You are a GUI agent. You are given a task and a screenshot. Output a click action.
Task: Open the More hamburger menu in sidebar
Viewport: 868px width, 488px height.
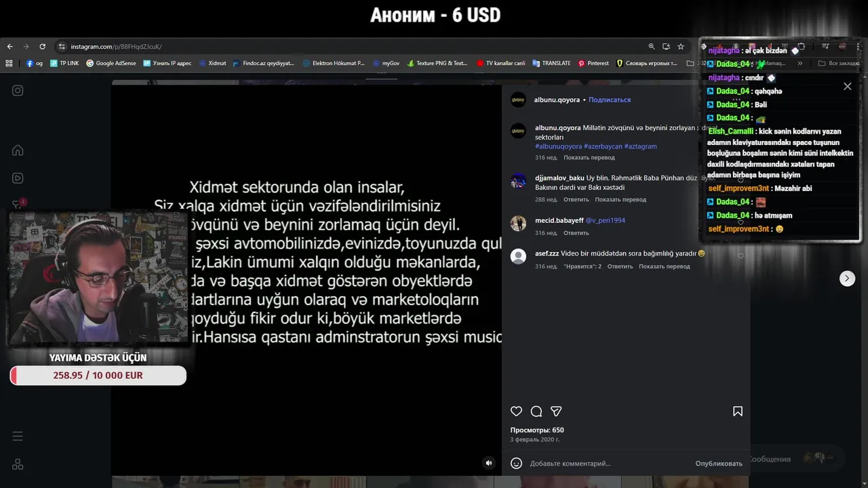pos(18,436)
